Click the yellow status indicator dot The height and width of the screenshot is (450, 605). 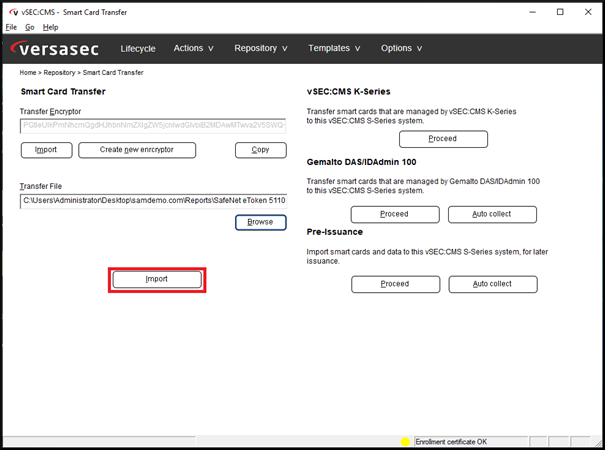pyautogui.click(x=405, y=442)
